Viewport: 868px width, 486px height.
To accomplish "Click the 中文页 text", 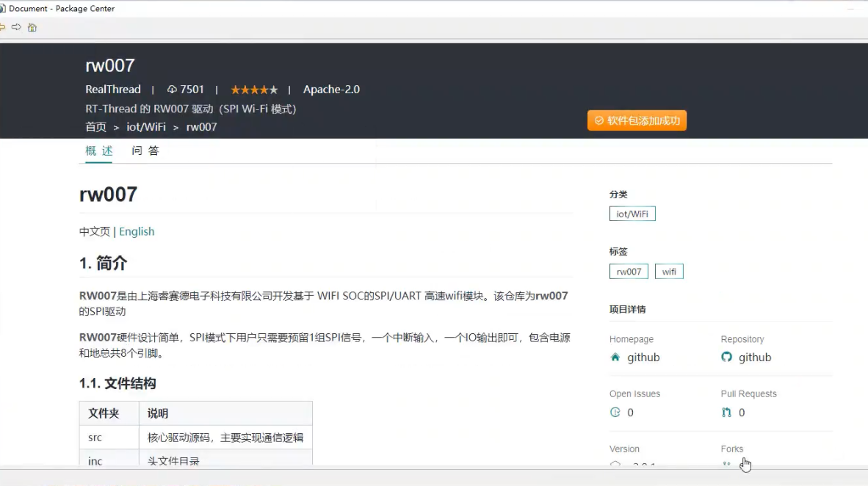I will pos(95,231).
